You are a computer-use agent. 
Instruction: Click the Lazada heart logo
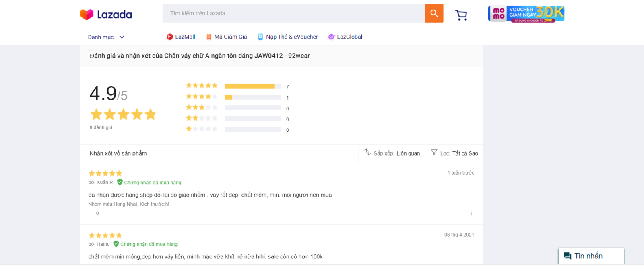pyautogui.click(x=87, y=15)
